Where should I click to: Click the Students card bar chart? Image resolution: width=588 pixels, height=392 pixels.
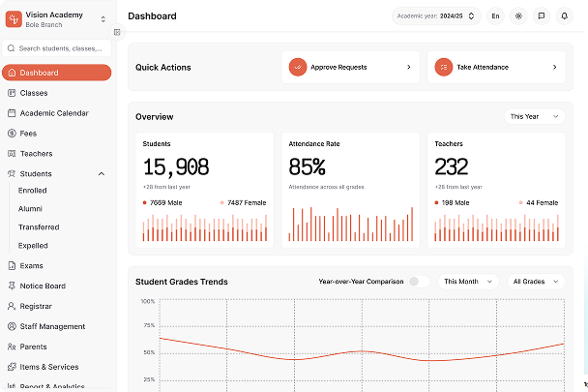point(205,227)
